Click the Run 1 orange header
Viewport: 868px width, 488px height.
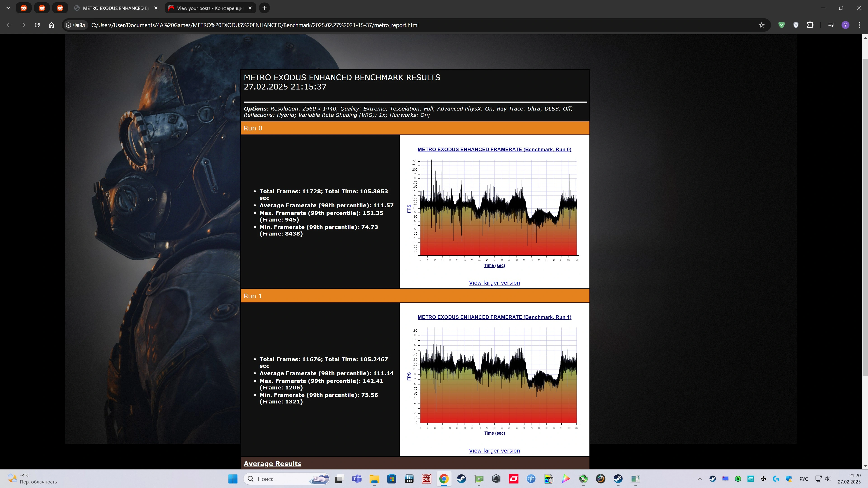(415, 296)
